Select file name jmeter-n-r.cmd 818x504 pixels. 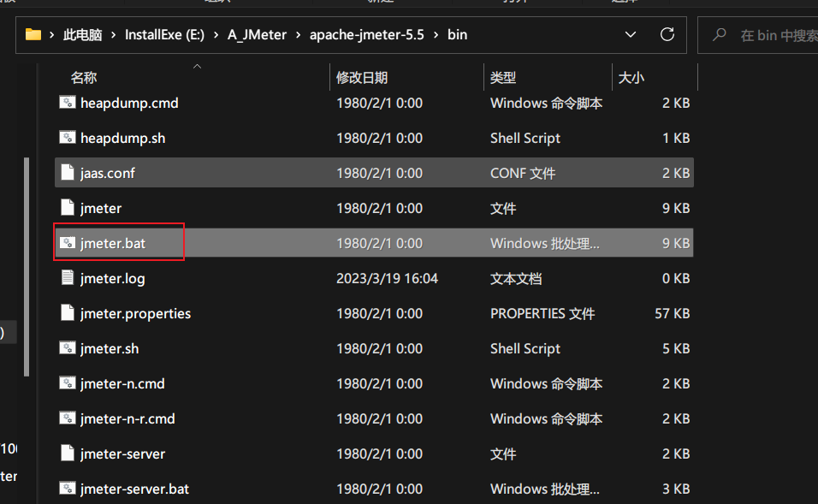pos(127,418)
